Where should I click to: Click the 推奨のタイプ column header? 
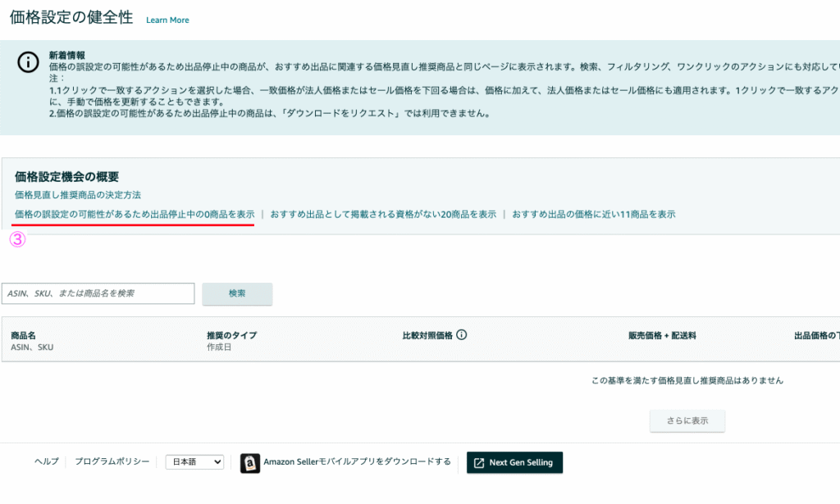pos(231,336)
